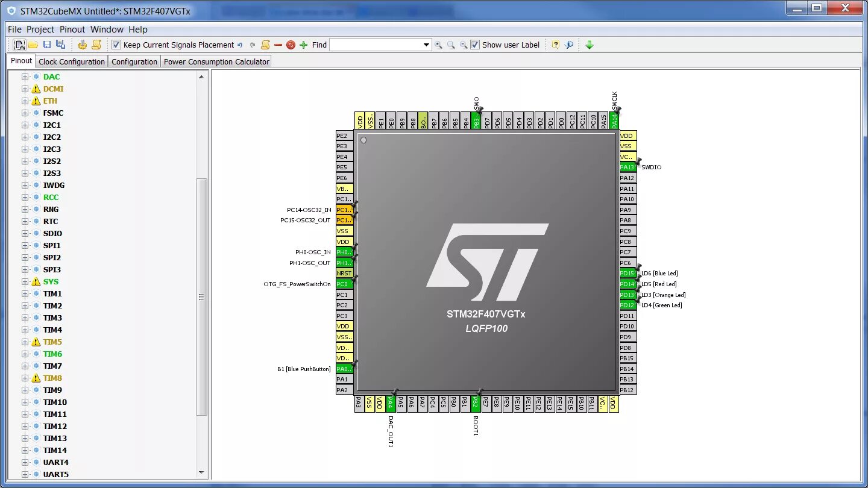Click the Zoom Out magnifier icon
868x488 pixels.
464,45
